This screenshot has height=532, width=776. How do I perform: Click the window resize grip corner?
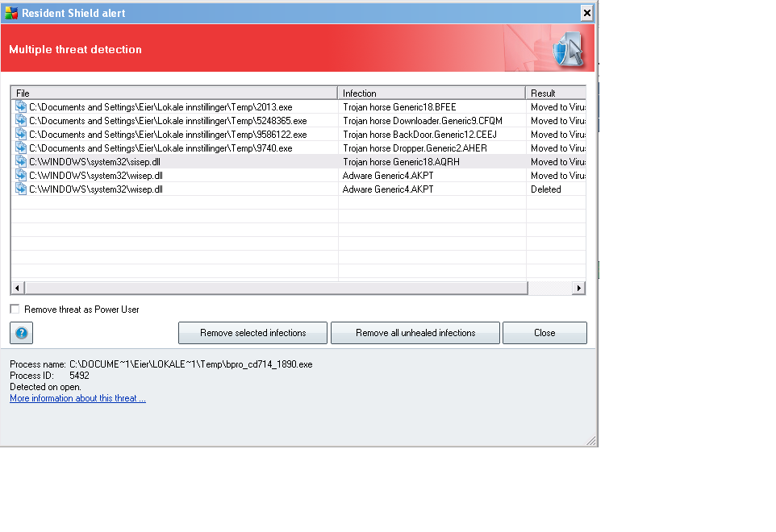(x=591, y=441)
